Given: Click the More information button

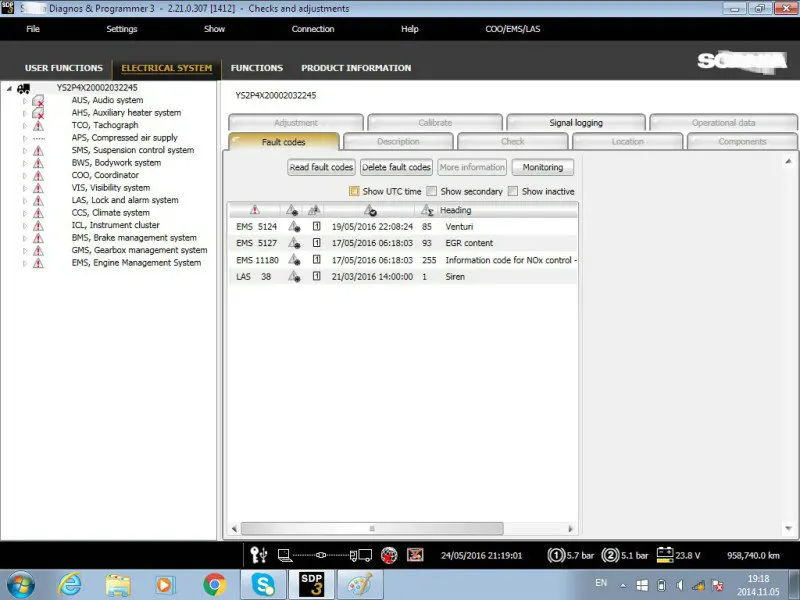Looking at the screenshot, I should click(x=472, y=167).
